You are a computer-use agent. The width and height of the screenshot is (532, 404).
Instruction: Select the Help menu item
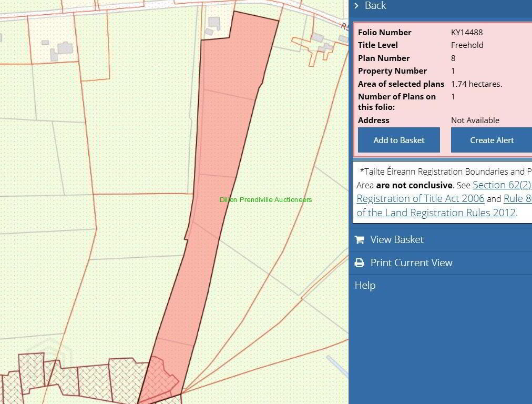[x=365, y=286]
